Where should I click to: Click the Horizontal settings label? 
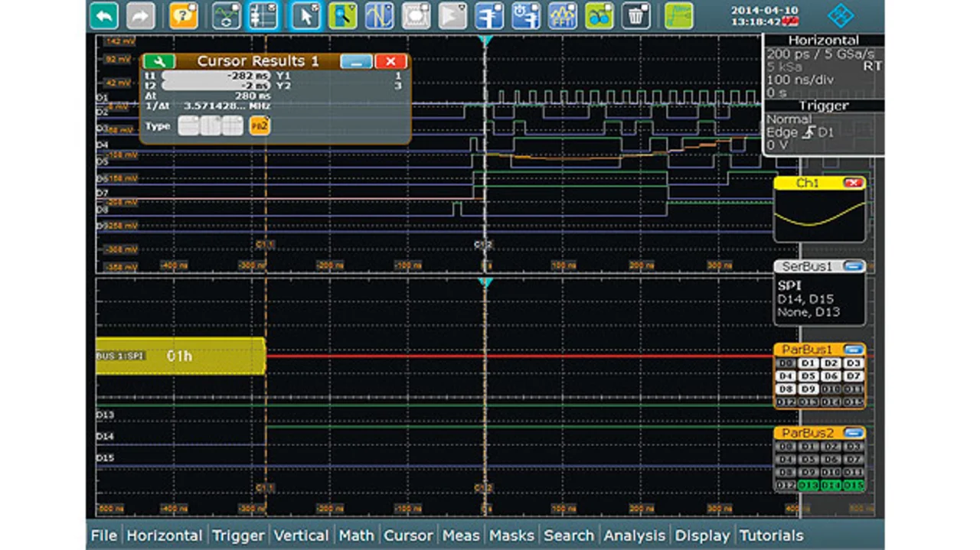pos(823,41)
